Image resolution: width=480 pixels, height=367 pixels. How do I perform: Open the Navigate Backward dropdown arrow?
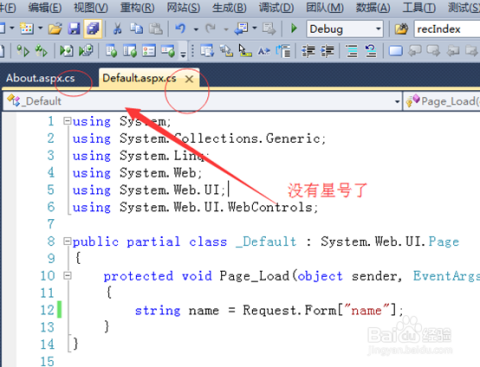(x=254, y=29)
